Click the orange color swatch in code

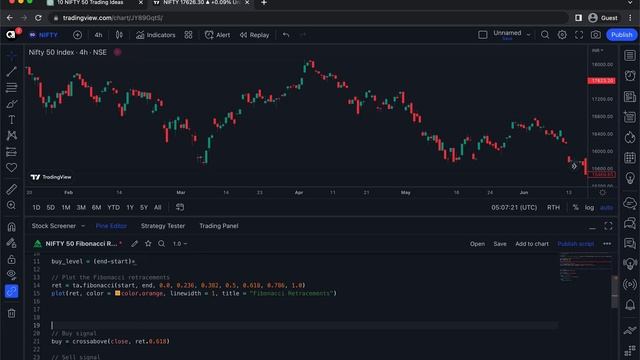click(x=118, y=293)
